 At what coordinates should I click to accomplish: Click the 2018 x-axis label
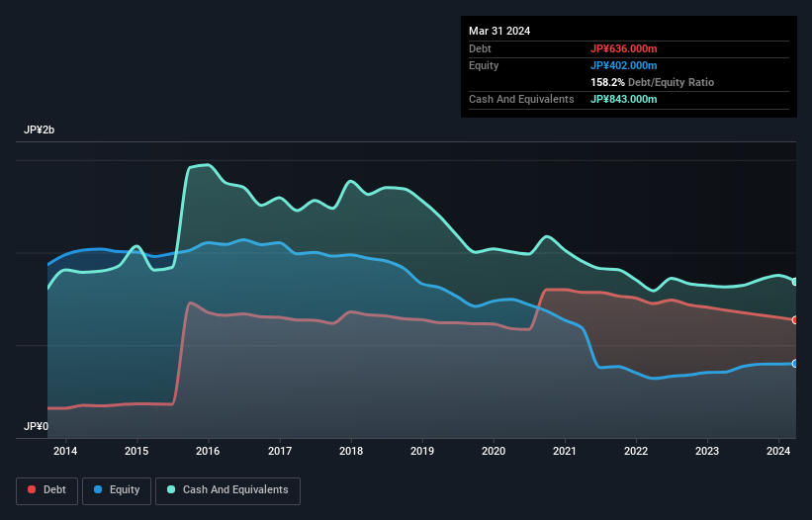351,451
